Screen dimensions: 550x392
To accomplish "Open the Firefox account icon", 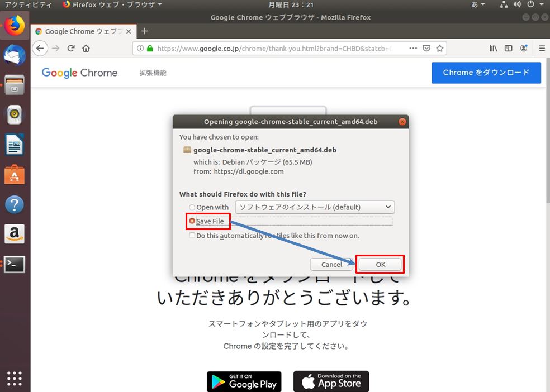I will (x=524, y=49).
